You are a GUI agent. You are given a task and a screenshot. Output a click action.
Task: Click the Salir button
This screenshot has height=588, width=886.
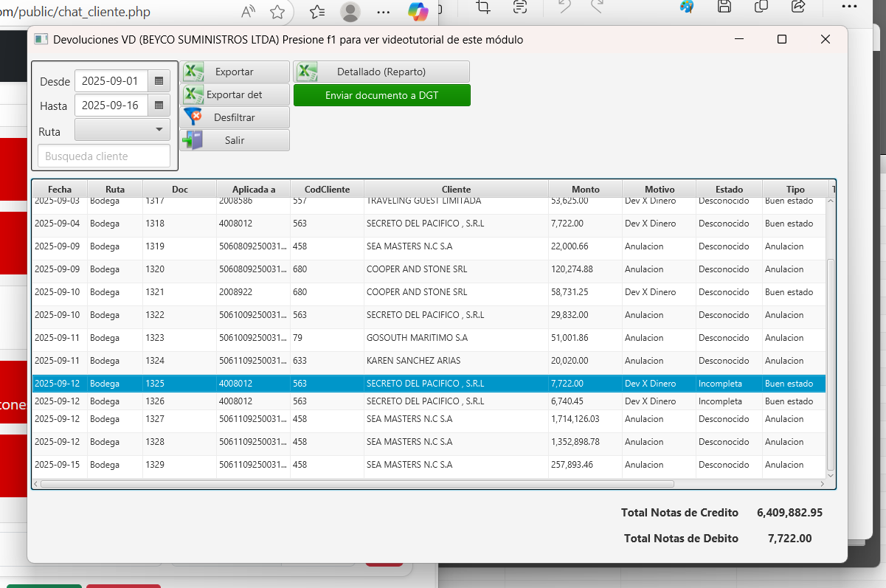pyautogui.click(x=235, y=140)
